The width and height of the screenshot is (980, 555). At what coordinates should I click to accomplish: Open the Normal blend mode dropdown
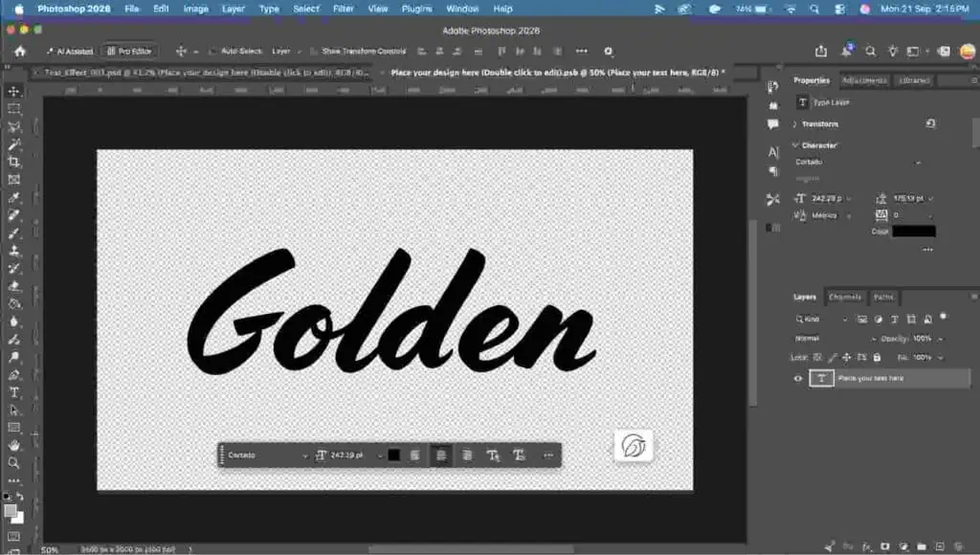pos(835,339)
